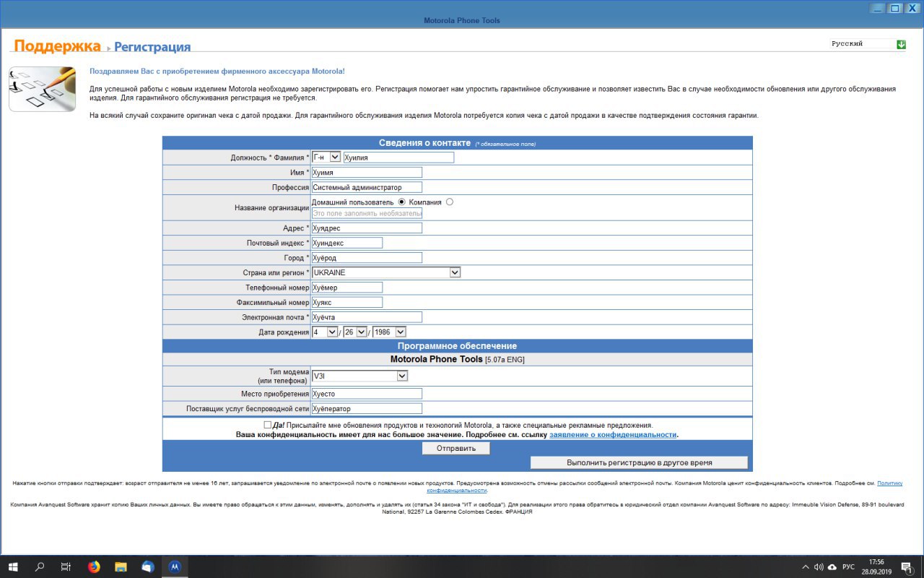Image resolution: width=924 pixels, height=578 pixels.
Task: Open clock showing 17:56 28.09.2019
Action: click(876, 566)
